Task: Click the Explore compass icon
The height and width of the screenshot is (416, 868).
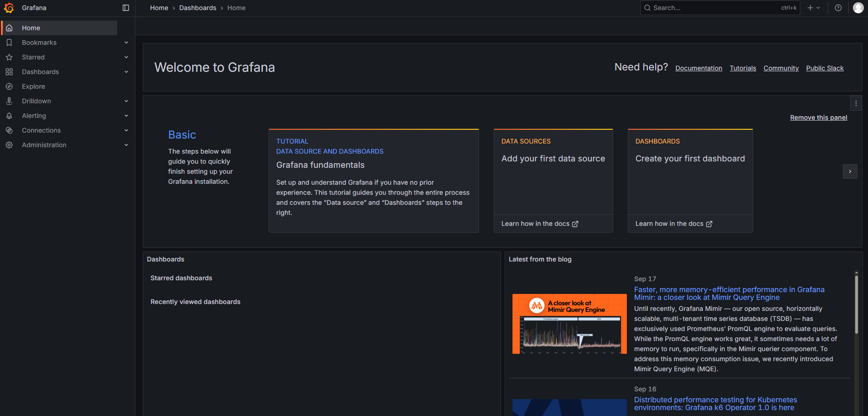Action: click(9, 86)
